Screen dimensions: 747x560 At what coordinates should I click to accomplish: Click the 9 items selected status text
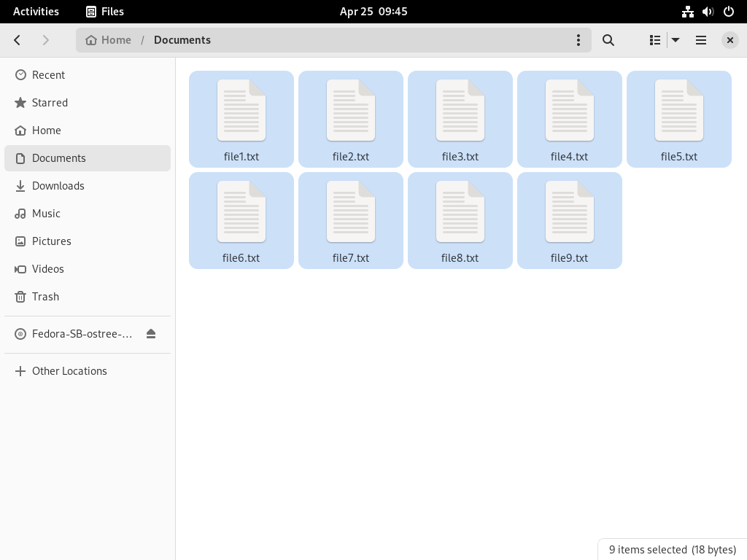tap(672, 550)
